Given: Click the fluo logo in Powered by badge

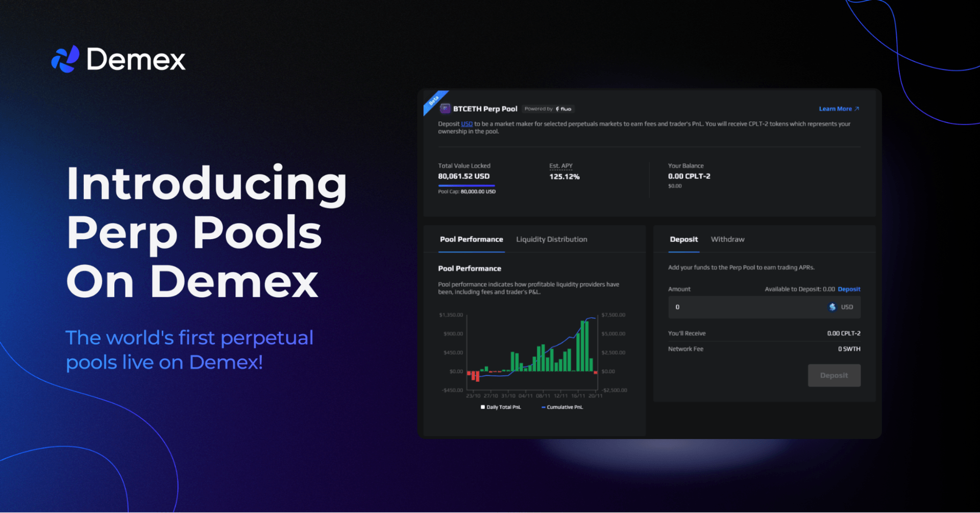Looking at the screenshot, I should click(x=564, y=109).
